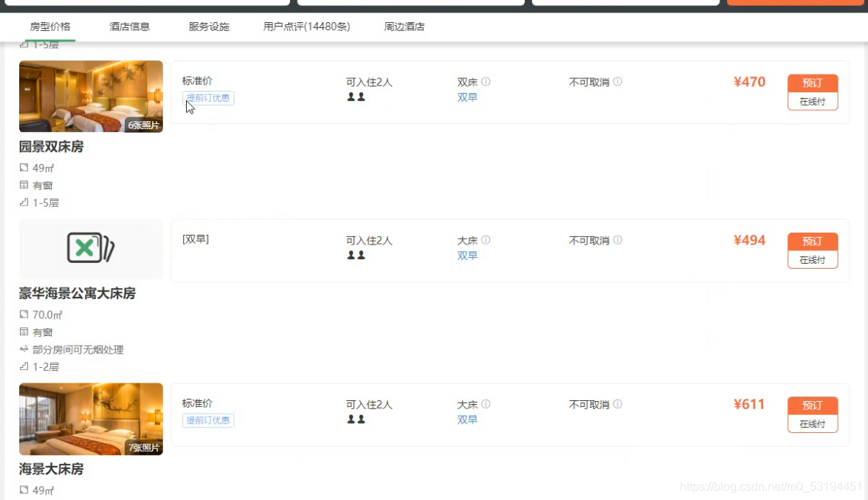Click info icon beside 不可取消 in ¥611 row
The height and width of the screenshot is (500, 868).
[x=618, y=404]
